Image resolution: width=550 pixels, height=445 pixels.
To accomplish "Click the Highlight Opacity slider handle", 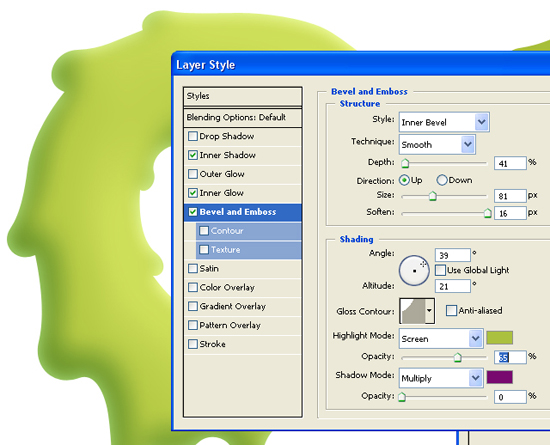I will 457,357.
